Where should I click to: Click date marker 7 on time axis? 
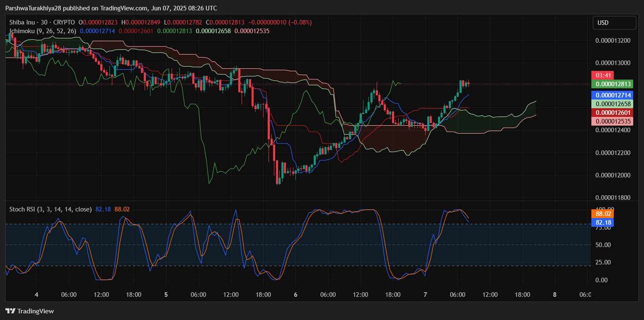pos(425,295)
